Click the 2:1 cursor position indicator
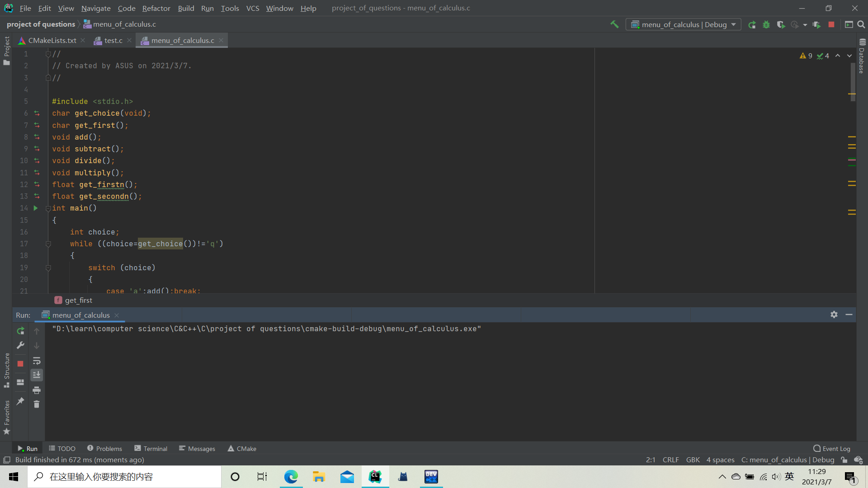This screenshot has height=488, width=868. click(651, 460)
